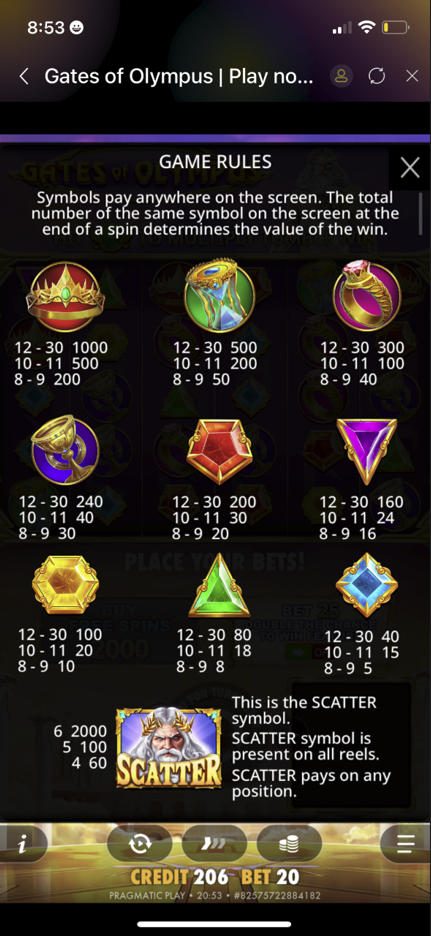Select the Zeus SCATTER symbol
This screenshot has height=936, width=431.
click(x=169, y=747)
